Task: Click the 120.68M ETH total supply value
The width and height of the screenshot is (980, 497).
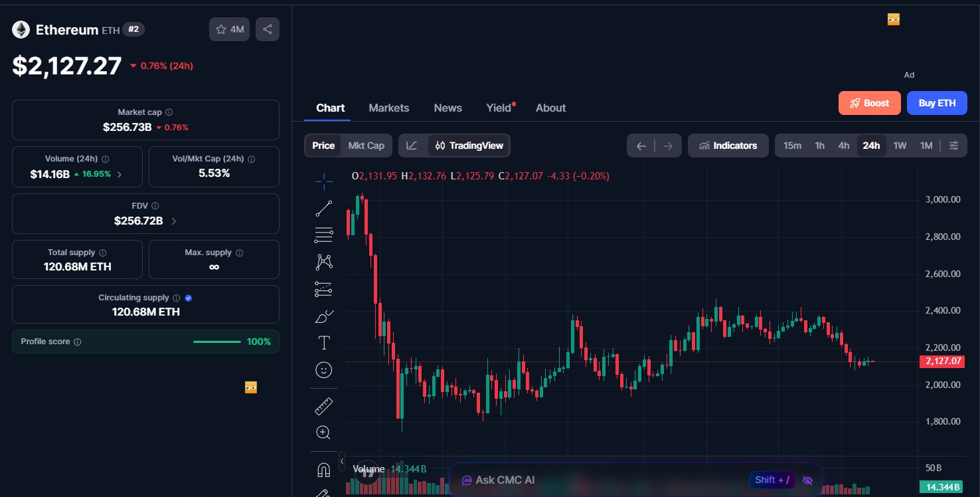Action: (78, 266)
